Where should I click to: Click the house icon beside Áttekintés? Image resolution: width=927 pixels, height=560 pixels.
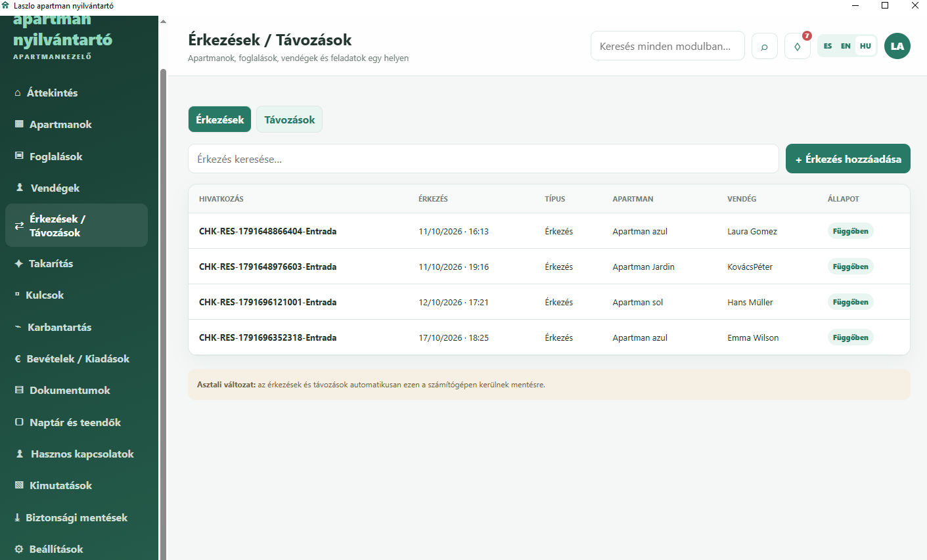point(18,93)
